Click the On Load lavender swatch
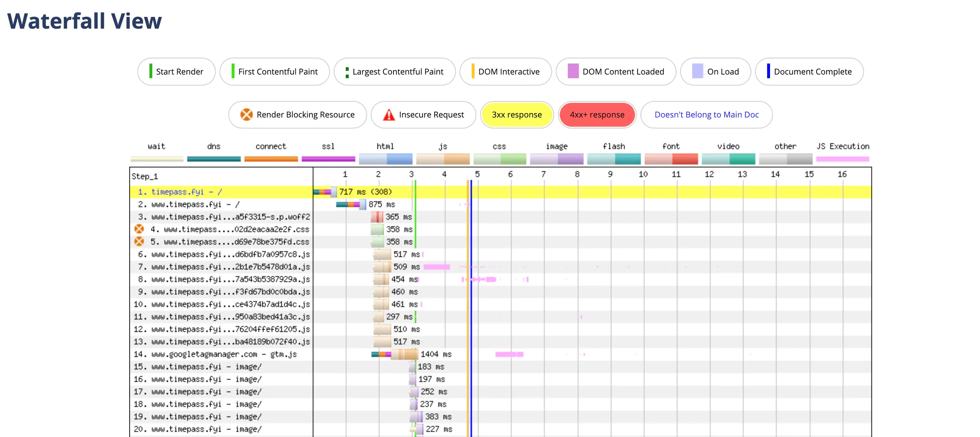The width and height of the screenshot is (980, 437). click(x=697, y=71)
